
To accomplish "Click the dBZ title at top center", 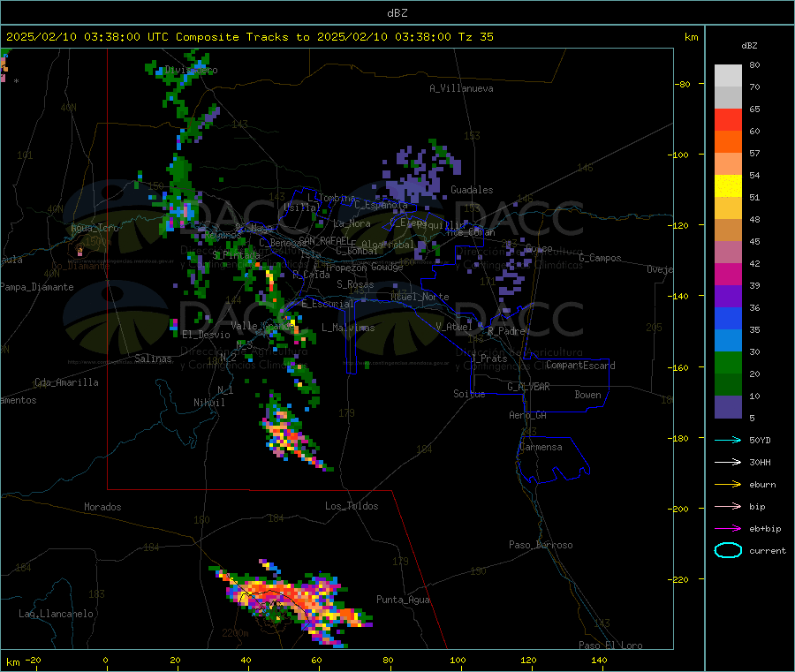I will (x=397, y=12).
